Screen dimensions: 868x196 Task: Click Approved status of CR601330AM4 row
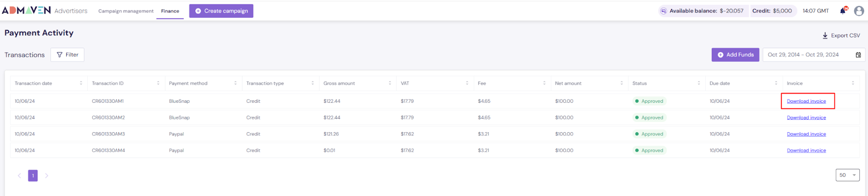click(x=649, y=151)
